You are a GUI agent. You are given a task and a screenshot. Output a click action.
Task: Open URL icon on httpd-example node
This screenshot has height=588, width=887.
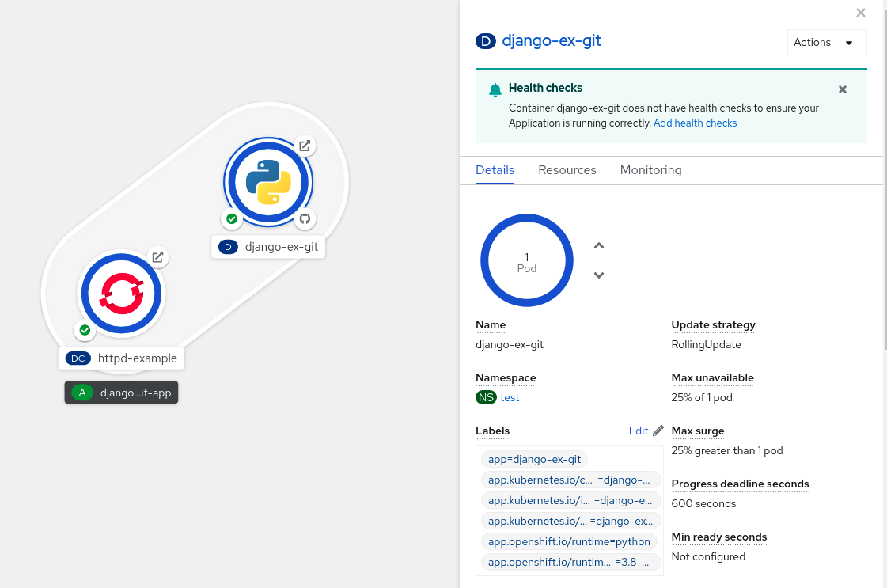[158, 257]
